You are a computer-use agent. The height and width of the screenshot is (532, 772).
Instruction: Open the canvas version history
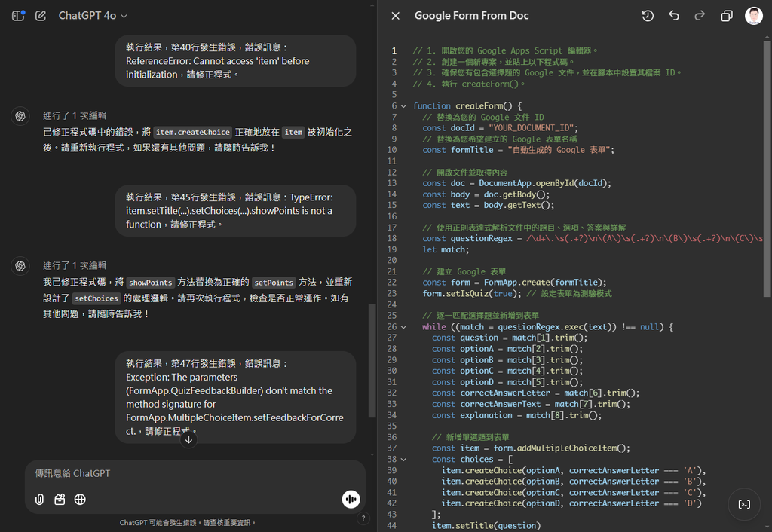pyautogui.click(x=648, y=16)
